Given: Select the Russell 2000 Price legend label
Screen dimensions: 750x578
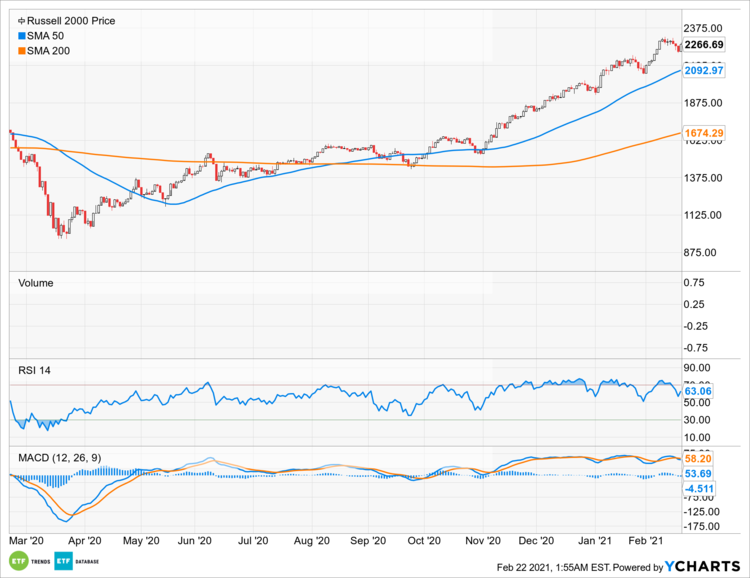Looking at the screenshot, I should coord(62,21).
